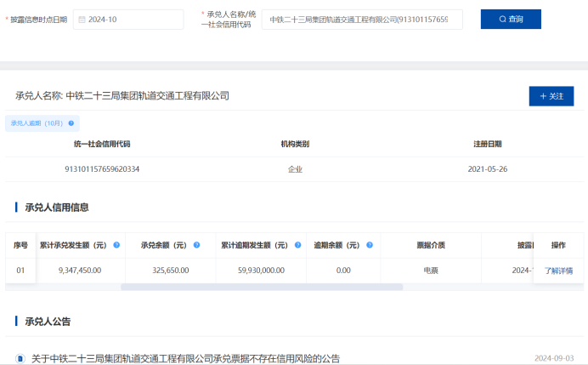The height and width of the screenshot is (365, 588).
Task: Click the 电票 bill medium cell
Action: (431, 271)
